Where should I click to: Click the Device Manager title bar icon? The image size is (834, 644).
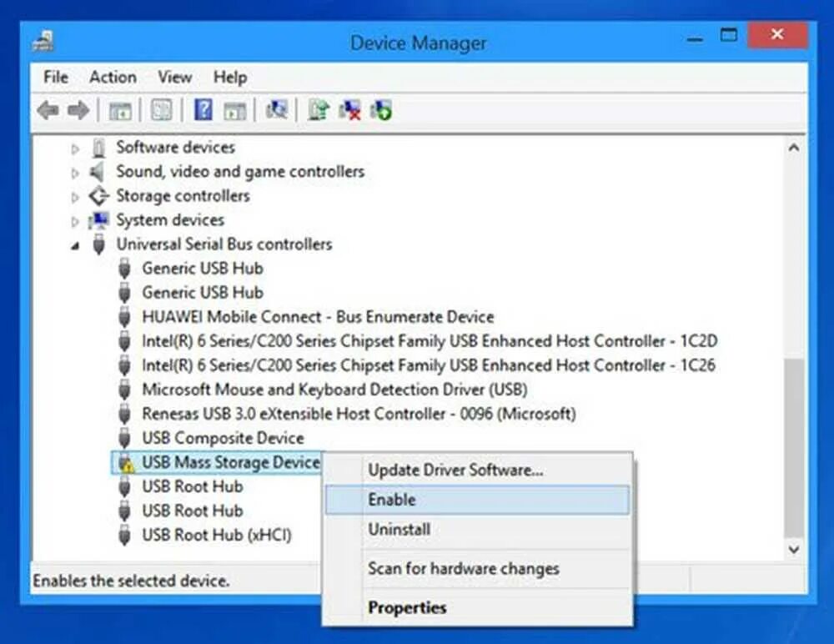(43, 42)
